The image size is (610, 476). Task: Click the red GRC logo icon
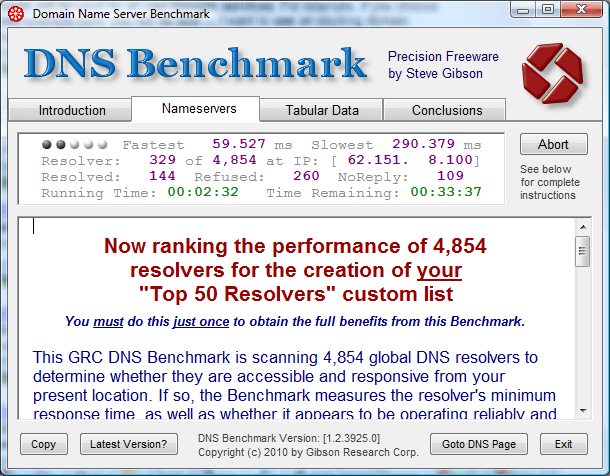coord(552,73)
